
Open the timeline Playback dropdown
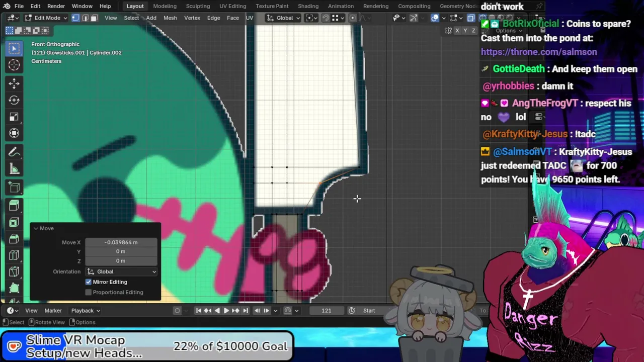tap(85, 311)
